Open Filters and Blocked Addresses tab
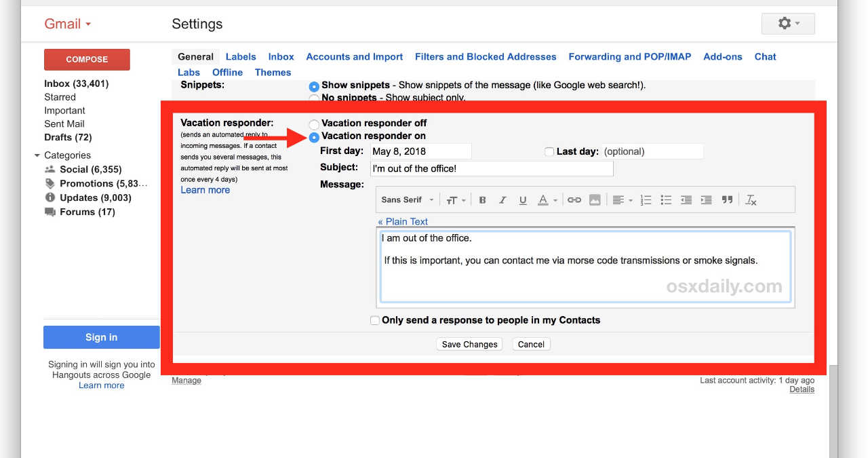Image resolution: width=868 pixels, height=458 pixels. (486, 57)
